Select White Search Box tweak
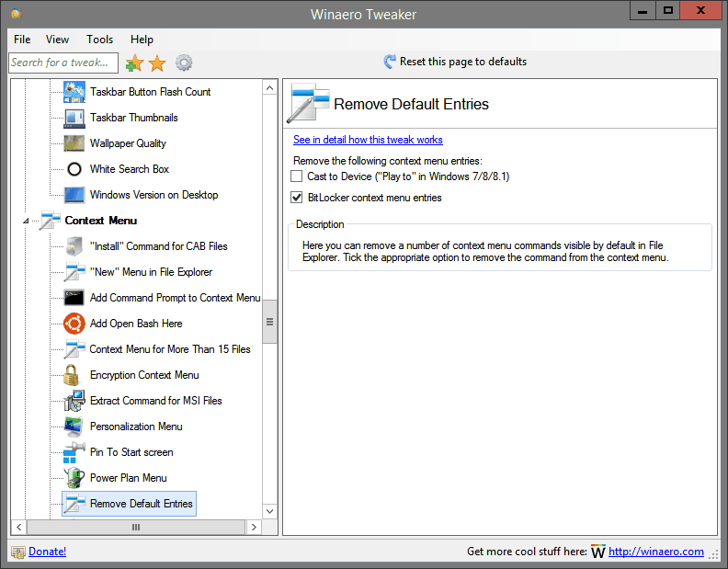Image resolution: width=728 pixels, height=569 pixels. tap(129, 169)
